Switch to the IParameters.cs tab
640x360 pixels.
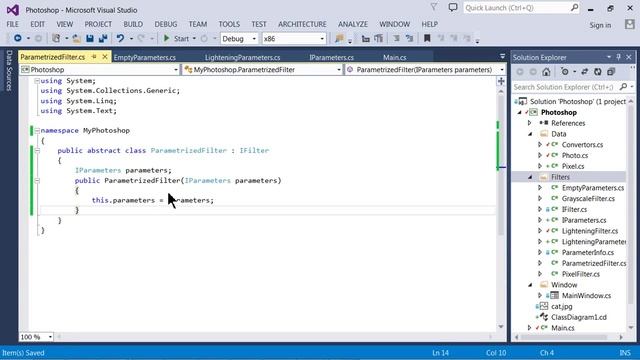[x=331, y=58]
